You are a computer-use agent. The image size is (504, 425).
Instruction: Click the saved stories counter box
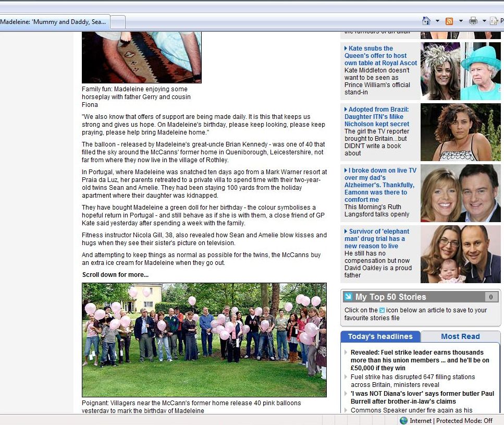pos(490,297)
